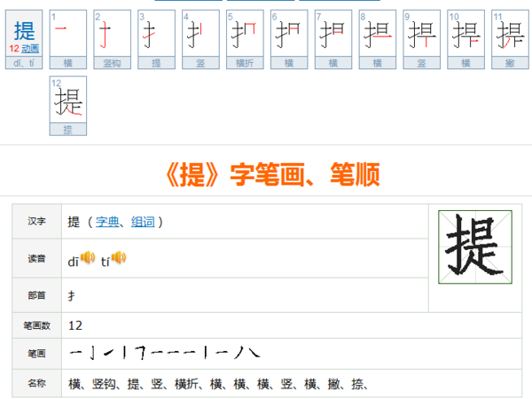Click the stroke names list in 名称 row
Image resolution: width=532 pixels, height=399 pixels.
pyautogui.click(x=218, y=384)
